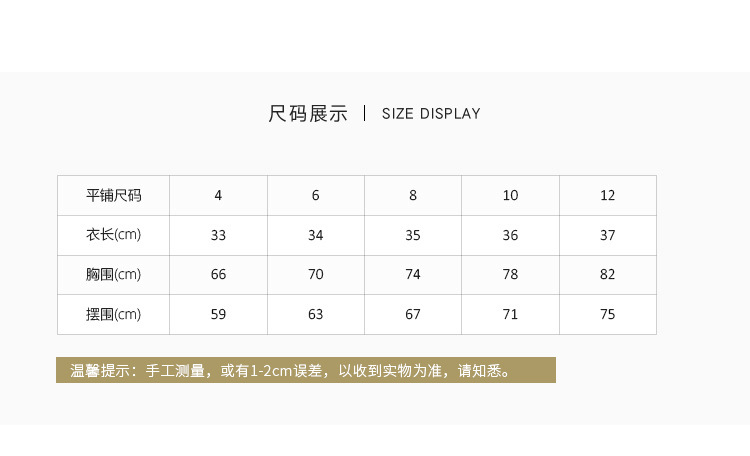
Task: Click the 温馨提示 notice banner
Action: pyautogui.click(x=305, y=371)
